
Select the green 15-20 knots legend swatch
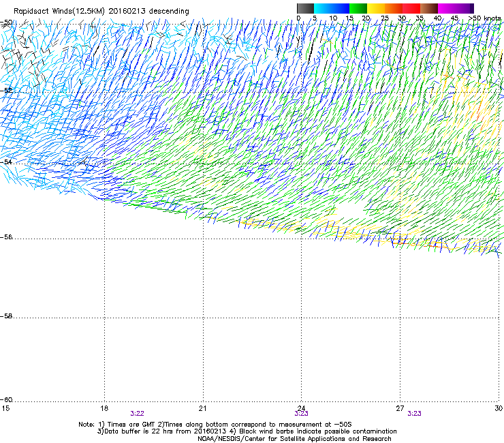tap(358, 8)
